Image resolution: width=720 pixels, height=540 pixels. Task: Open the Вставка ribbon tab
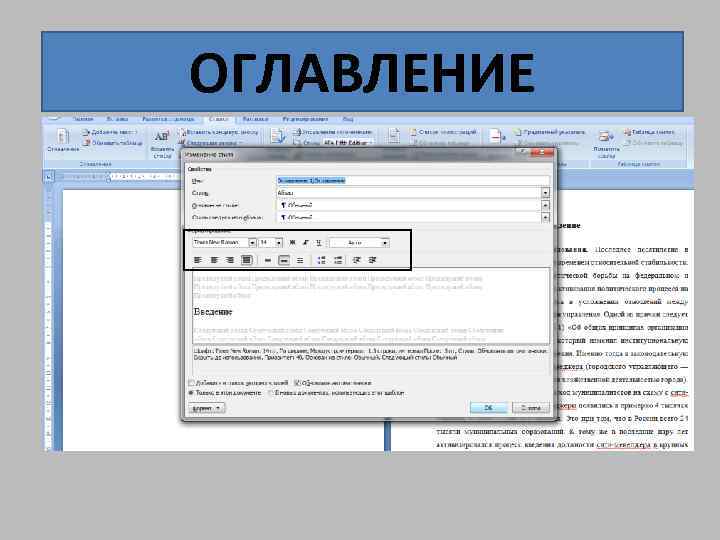[117, 119]
